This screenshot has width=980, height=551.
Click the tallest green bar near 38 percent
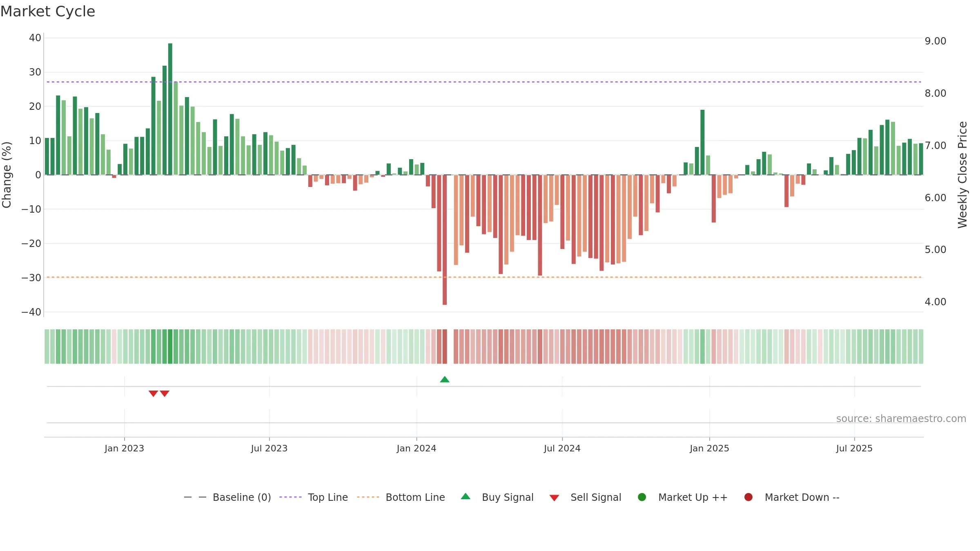[170, 109]
